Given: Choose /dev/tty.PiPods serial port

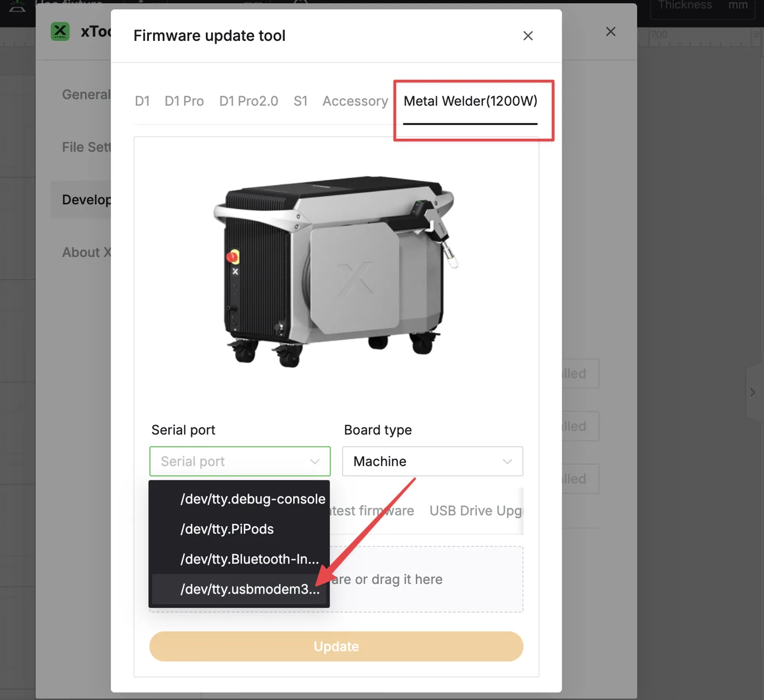Looking at the screenshot, I should tap(240, 529).
